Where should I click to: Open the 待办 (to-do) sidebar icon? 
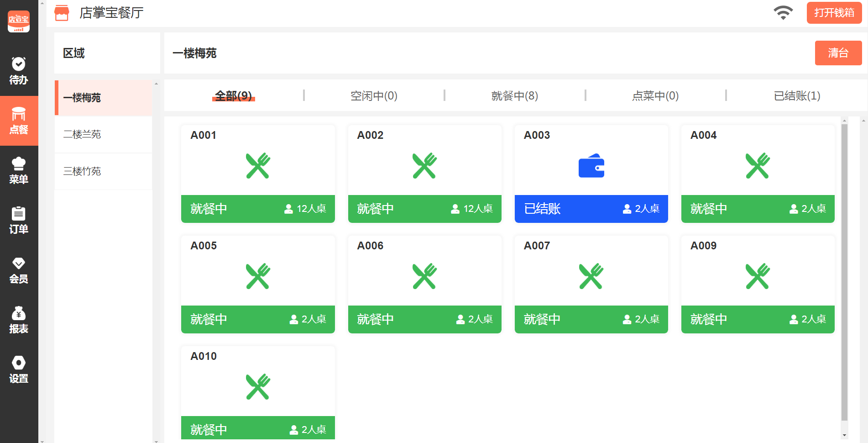(x=19, y=71)
